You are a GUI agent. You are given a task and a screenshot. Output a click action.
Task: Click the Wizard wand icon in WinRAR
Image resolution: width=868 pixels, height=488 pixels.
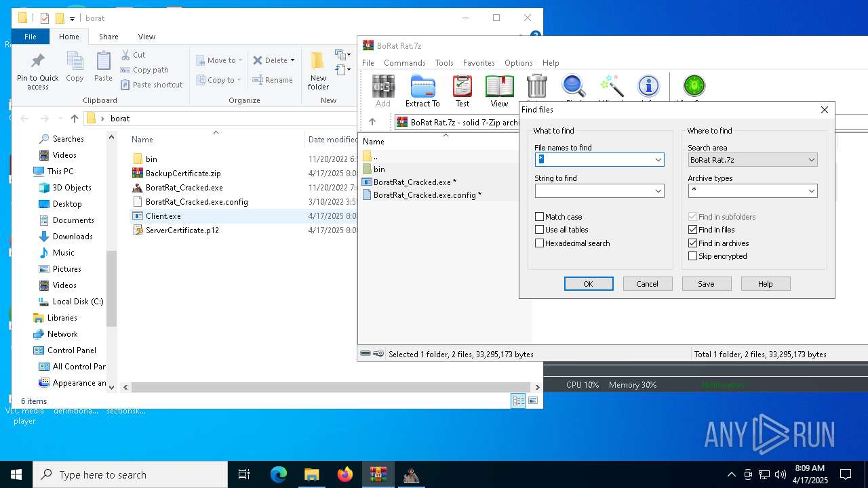click(612, 87)
